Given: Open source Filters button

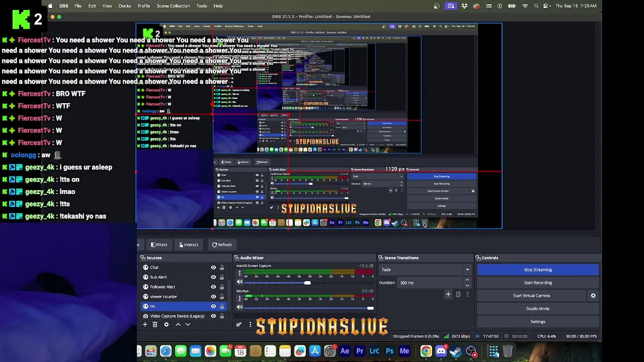Looking at the screenshot, I should tap(158, 245).
